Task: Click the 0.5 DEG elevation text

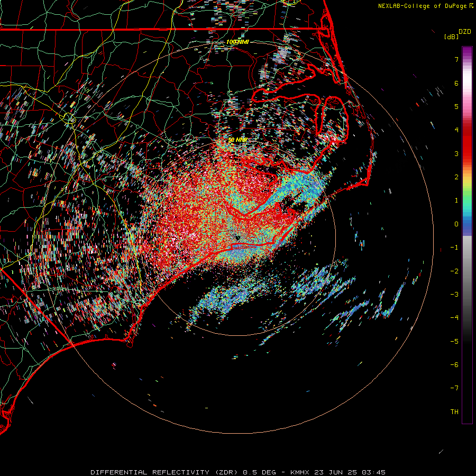Action: click(260, 472)
